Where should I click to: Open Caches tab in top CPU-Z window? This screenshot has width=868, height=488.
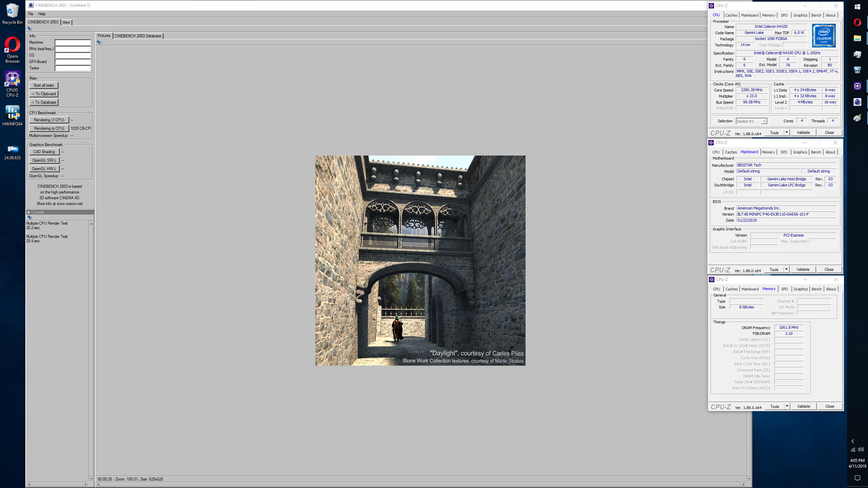pos(731,15)
